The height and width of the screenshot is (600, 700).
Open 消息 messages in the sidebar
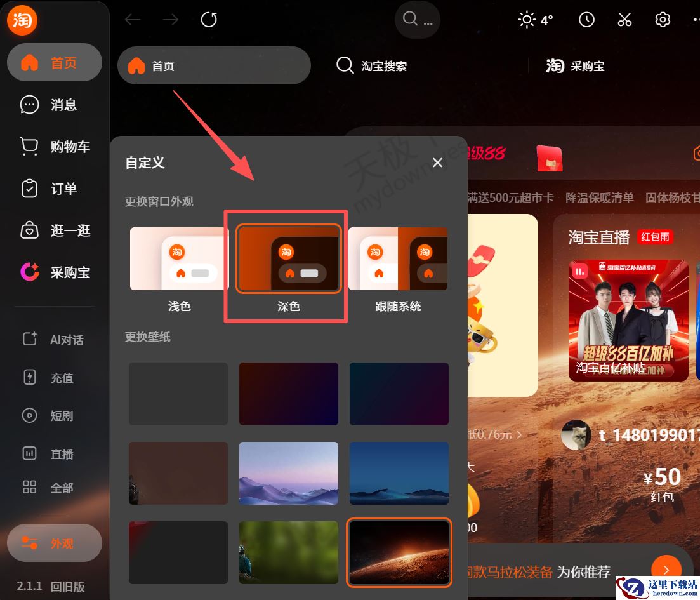pyautogui.click(x=54, y=105)
